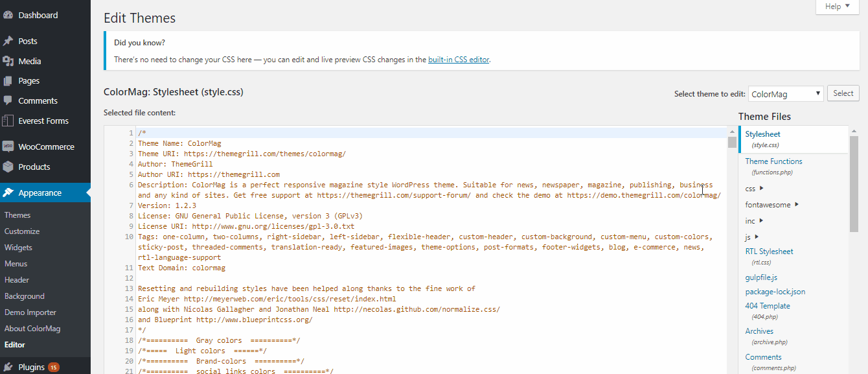
Task: Select Editor submenu item
Action: pos(15,345)
